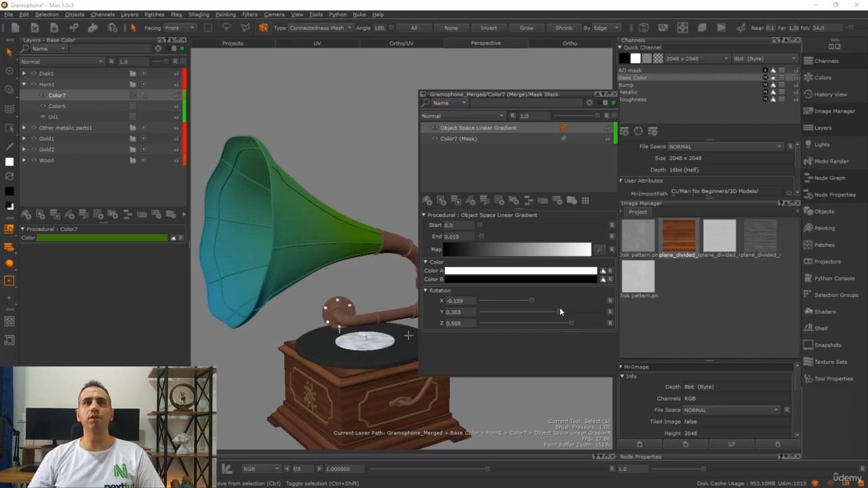Toggle visibility of Color7 (Mask) layer
The image size is (868, 488).
point(435,138)
